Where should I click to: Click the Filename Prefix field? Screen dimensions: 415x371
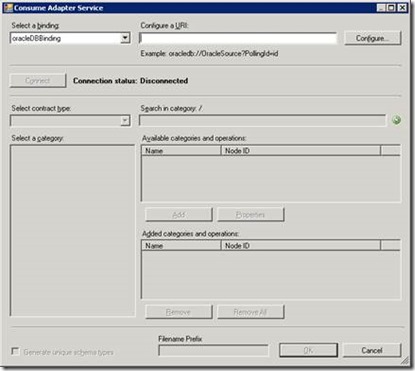pos(213,350)
